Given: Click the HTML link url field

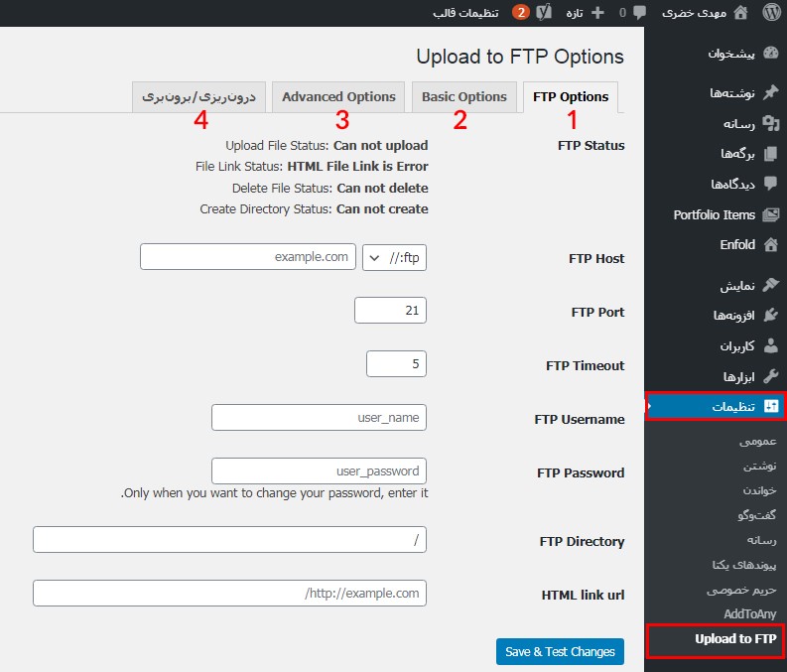Looking at the screenshot, I should point(230,594).
